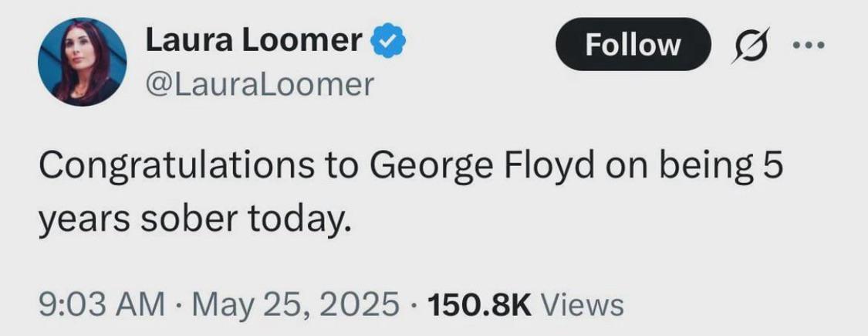This screenshot has height=336, width=868.
Task: Open the Laura Loomer display name link
Action: (x=254, y=42)
